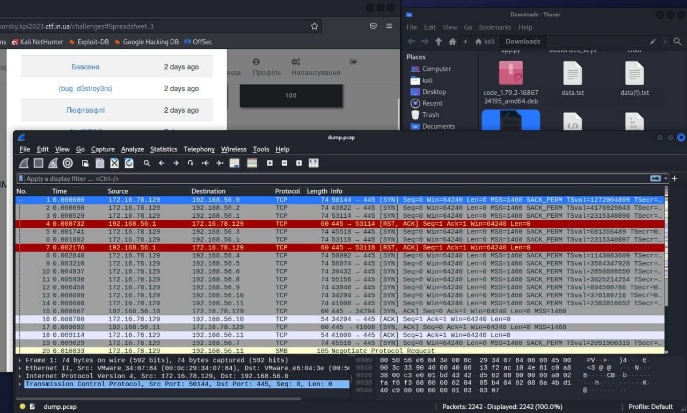The height and width of the screenshot is (413, 687).
Task: Open code_1.70.2 deb package file
Action: 510,74
